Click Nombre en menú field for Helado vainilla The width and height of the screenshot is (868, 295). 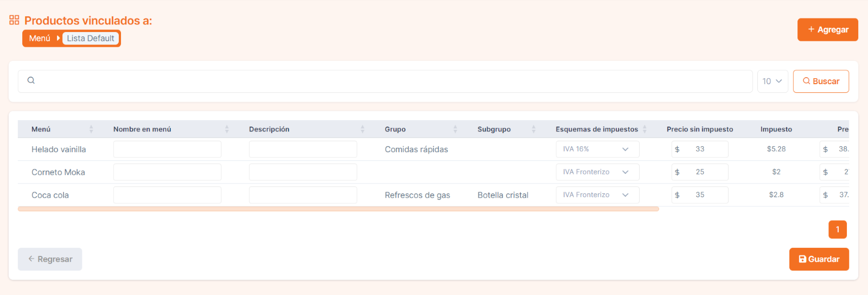[x=167, y=149]
